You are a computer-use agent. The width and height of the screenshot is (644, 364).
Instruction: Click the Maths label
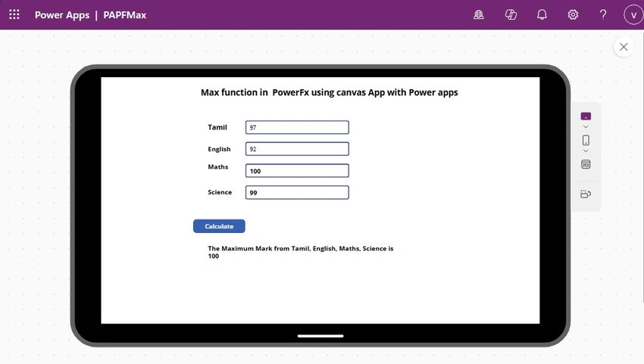(217, 166)
